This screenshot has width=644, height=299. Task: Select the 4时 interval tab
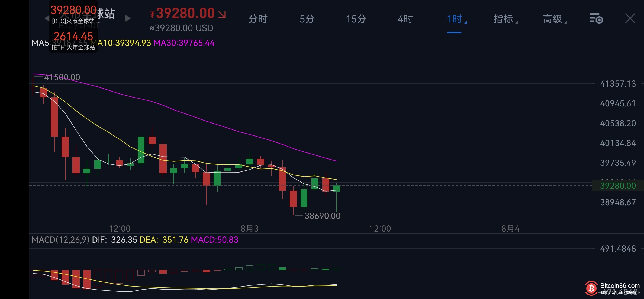pos(405,19)
